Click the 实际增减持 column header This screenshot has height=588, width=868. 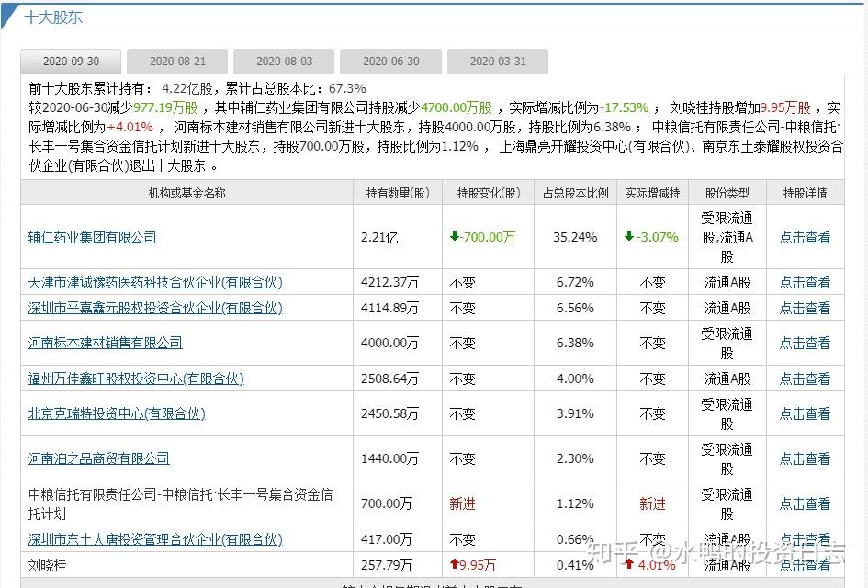pyautogui.click(x=652, y=193)
